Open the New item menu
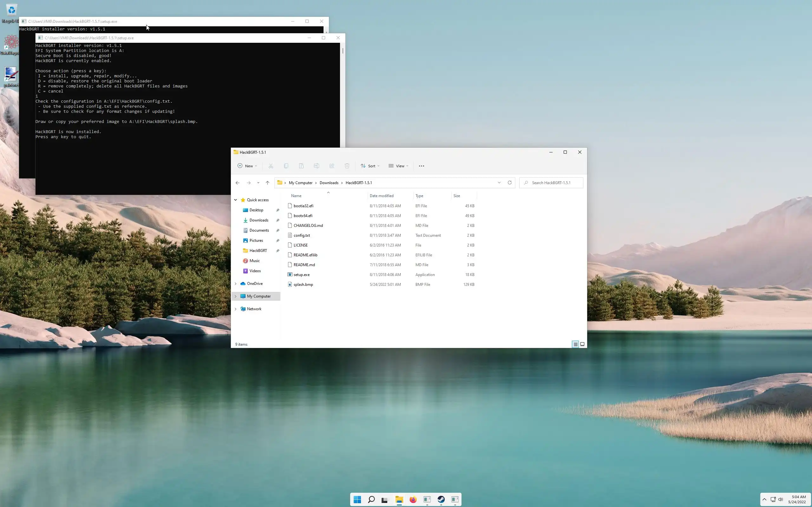 [247, 166]
